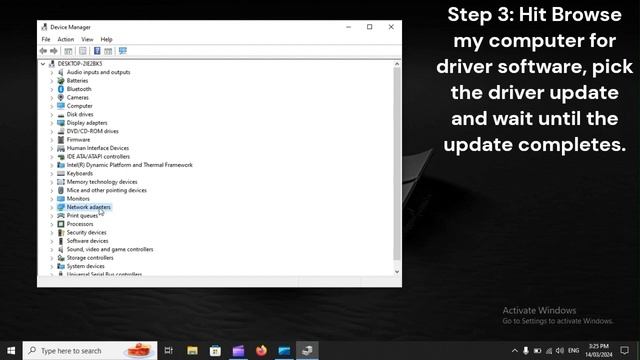The image size is (640, 360).
Task: Click the blue Help toolbar icon
Action: [x=97, y=51]
